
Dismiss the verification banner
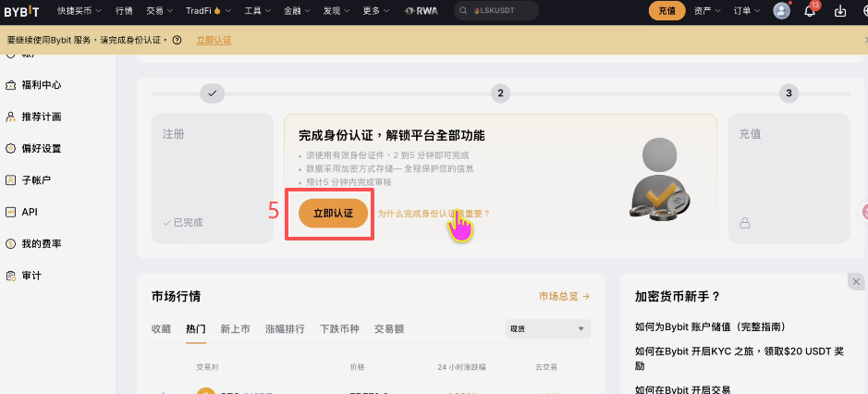866,40
